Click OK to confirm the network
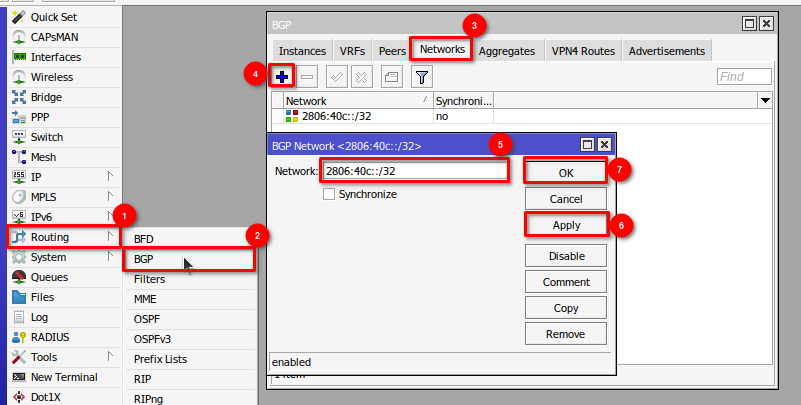The height and width of the screenshot is (405, 801). point(566,173)
